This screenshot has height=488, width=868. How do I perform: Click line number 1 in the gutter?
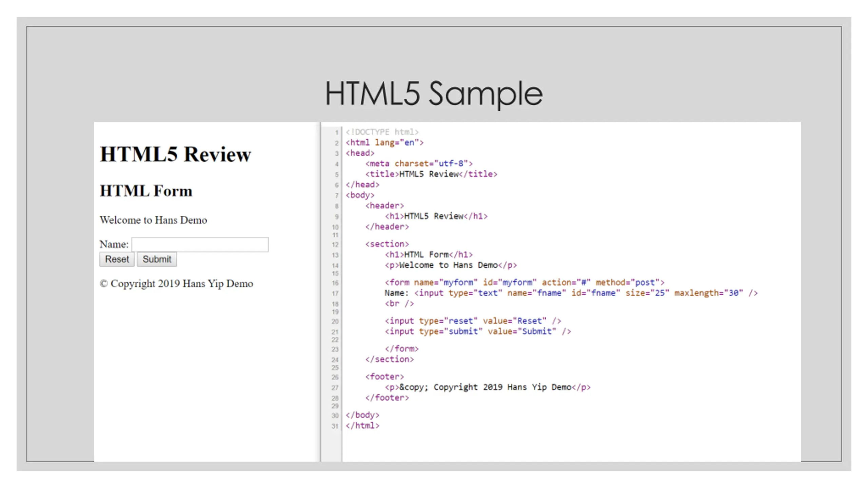click(337, 133)
